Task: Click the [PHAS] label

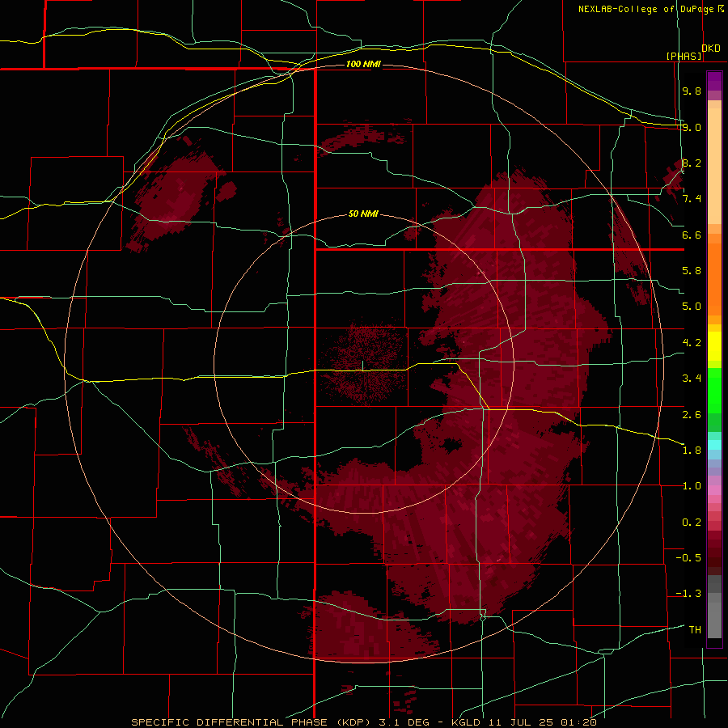Action: click(x=684, y=56)
